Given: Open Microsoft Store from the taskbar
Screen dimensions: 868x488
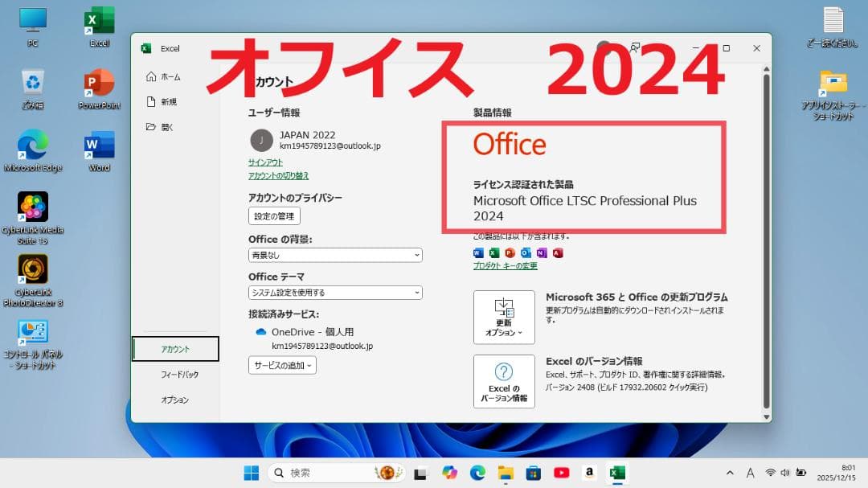Looking at the screenshot, I should point(534,473).
